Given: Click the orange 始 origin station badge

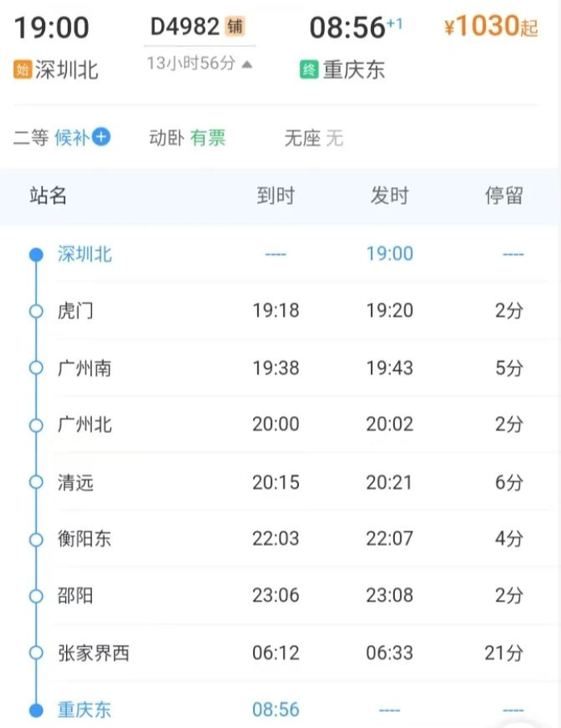Looking at the screenshot, I should tap(23, 69).
